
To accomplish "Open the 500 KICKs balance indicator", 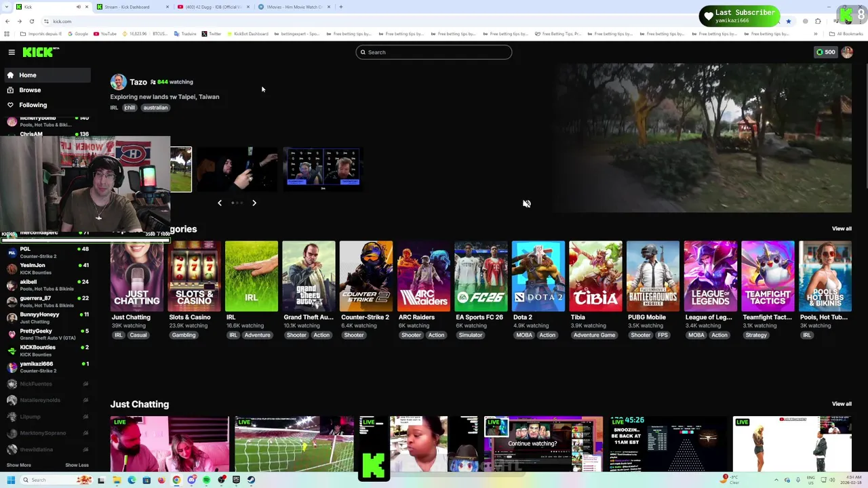I will click(825, 52).
